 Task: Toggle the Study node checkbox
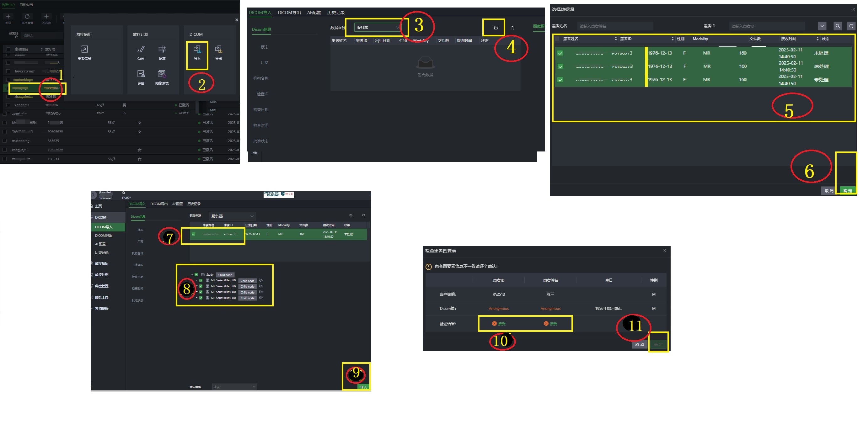point(196,274)
